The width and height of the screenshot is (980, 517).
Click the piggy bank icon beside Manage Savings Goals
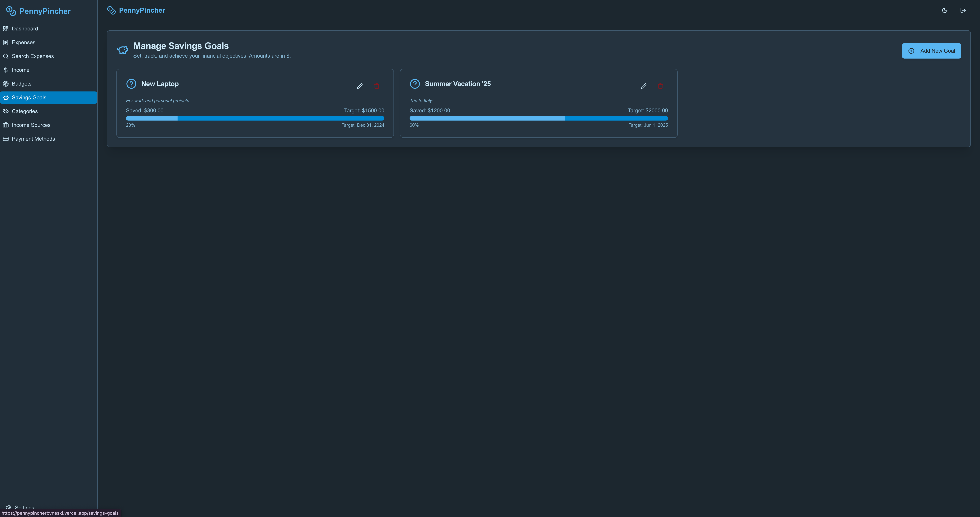[123, 50]
